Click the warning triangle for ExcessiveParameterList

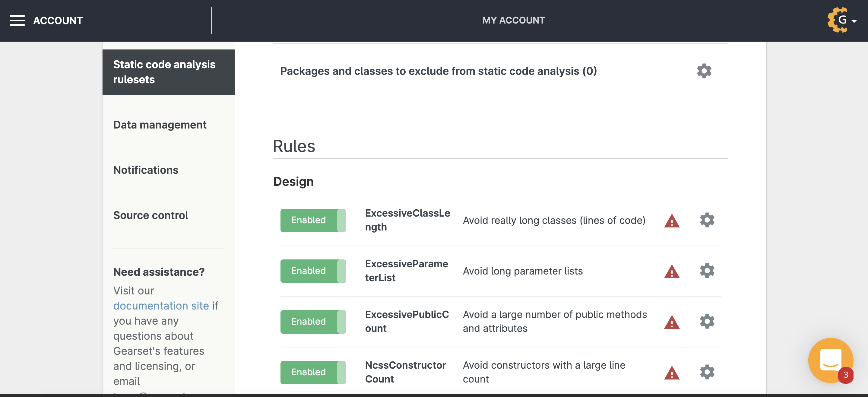672,272
